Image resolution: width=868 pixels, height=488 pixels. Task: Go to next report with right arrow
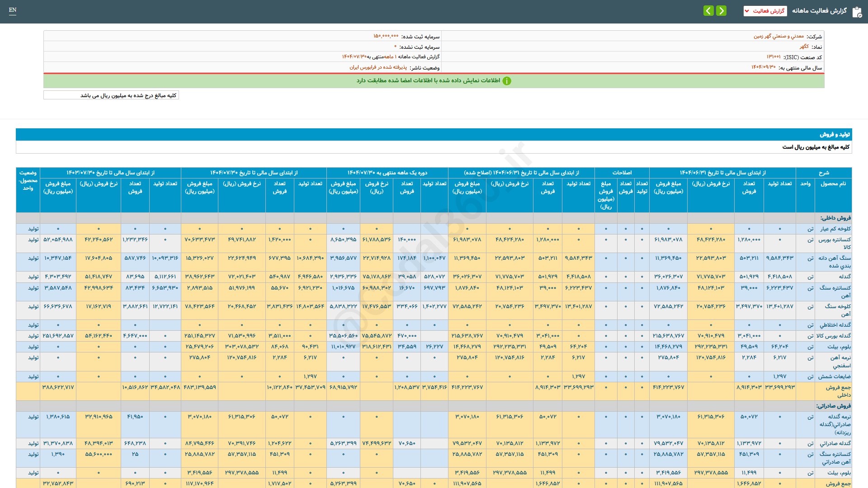click(x=722, y=10)
